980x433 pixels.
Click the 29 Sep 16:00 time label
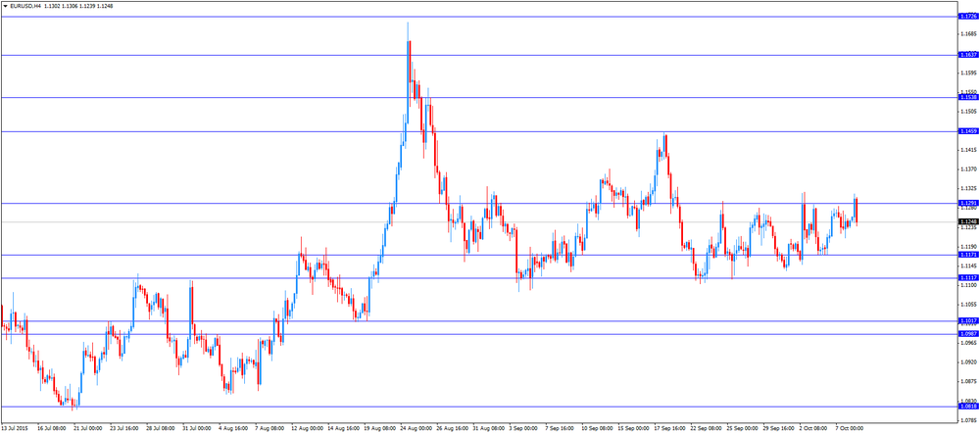click(777, 429)
